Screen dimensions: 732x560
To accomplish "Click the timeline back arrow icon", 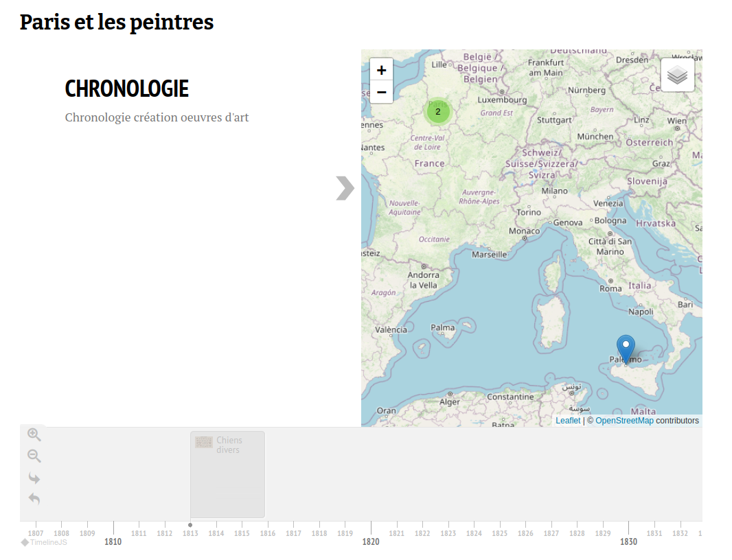I will (34, 498).
